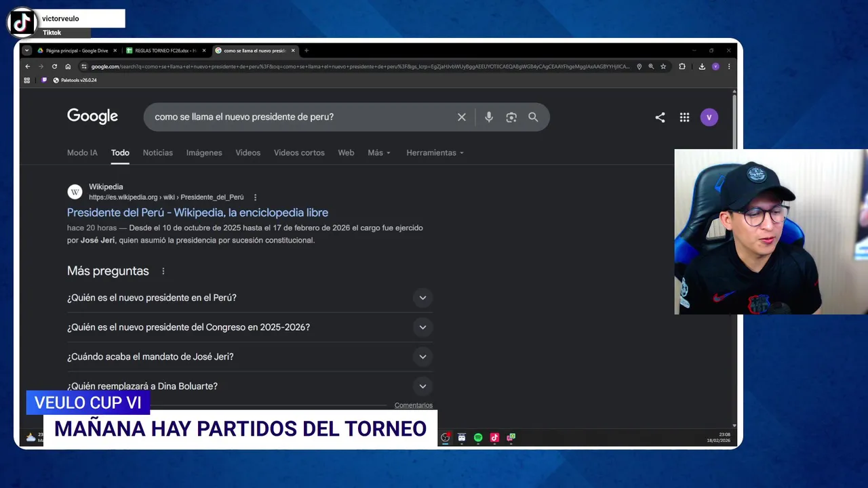Submit search with the magnifier icon
Viewport: 868px width, 488px height.
[533, 117]
